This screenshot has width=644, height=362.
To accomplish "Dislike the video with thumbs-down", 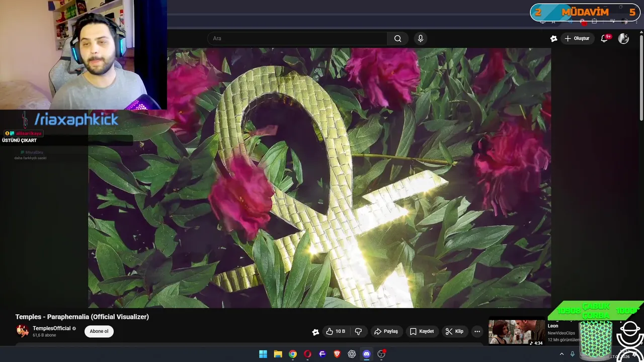I will tap(358, 331).
